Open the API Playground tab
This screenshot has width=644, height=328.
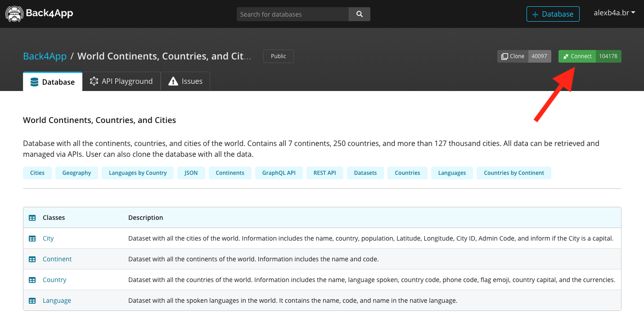(x=122, y=82)
